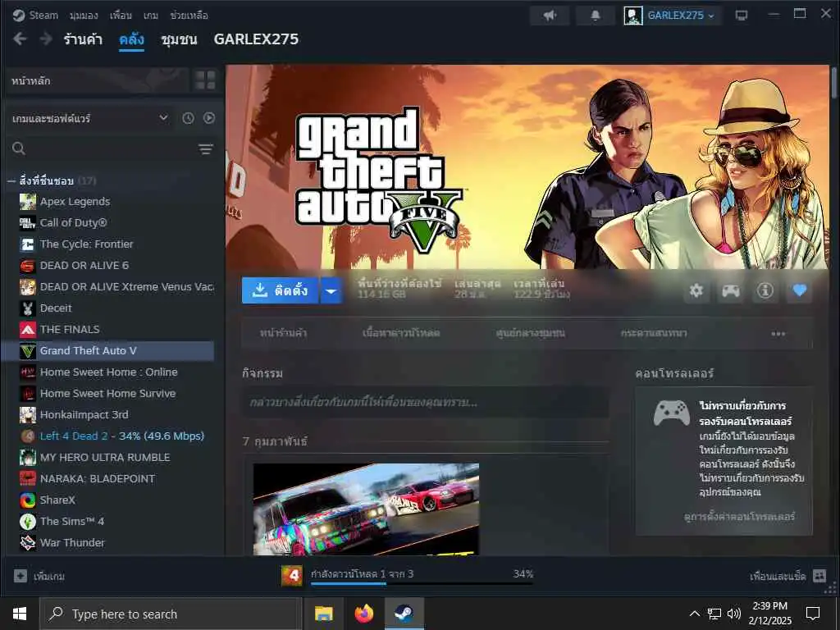Show game info icon
Viewport: 840px width, 630px height.
tap(765, 290)
